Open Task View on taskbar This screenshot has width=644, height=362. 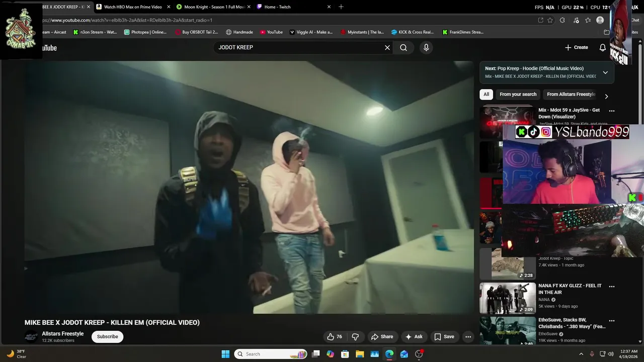pos(315,354)
